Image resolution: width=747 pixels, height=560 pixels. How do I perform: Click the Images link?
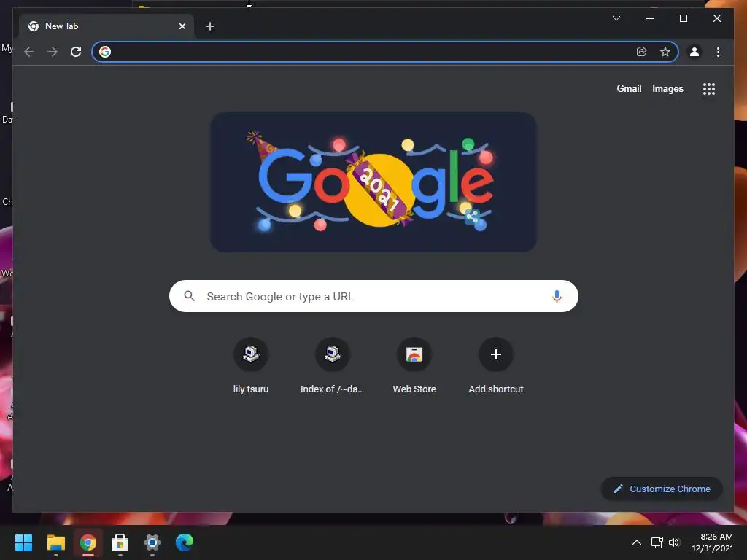667,88
